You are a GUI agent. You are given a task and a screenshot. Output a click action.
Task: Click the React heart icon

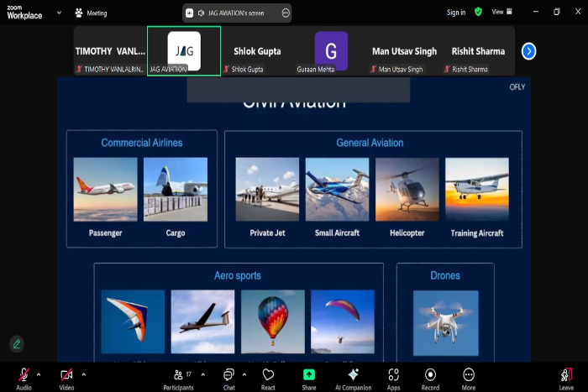pyautogui.click(x=268, y=375)
